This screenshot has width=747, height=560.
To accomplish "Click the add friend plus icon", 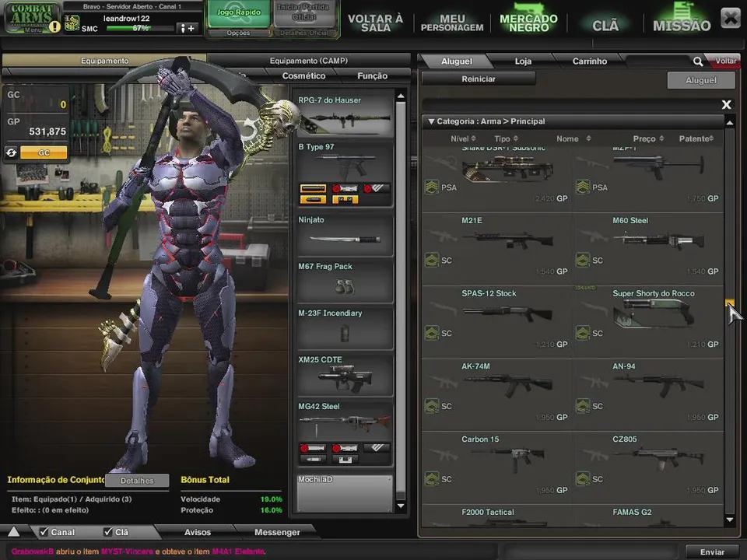I will point(187,29).
